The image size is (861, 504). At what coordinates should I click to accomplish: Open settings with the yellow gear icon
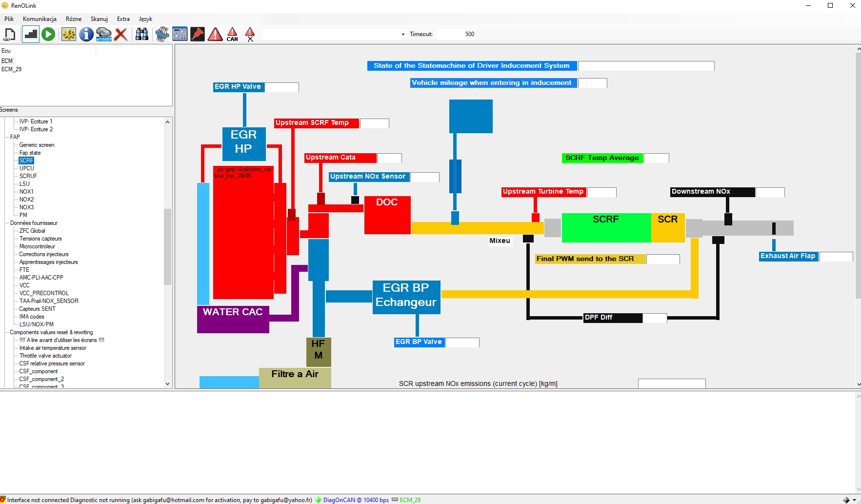click(x=69, y=35)
